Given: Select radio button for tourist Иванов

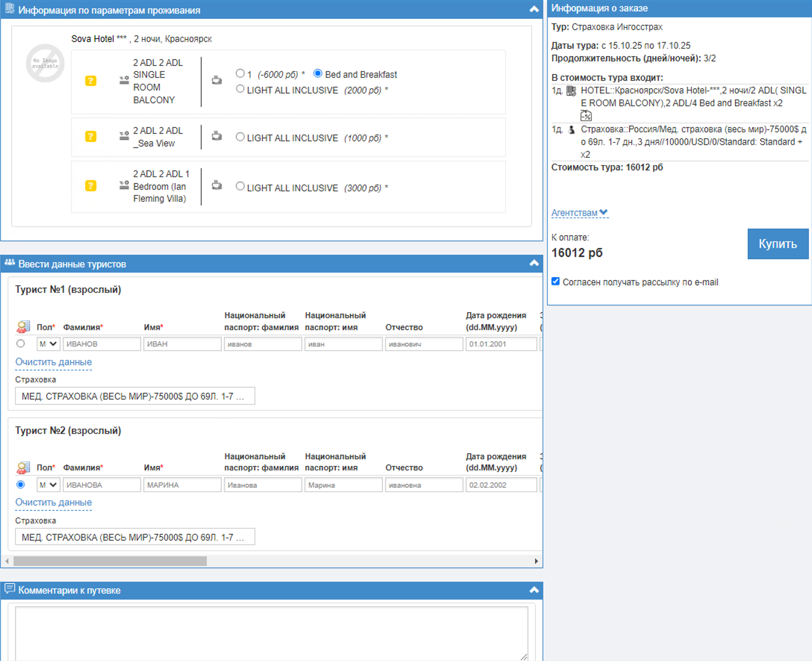Looking at the screenshot, I should tap(21, 344).
